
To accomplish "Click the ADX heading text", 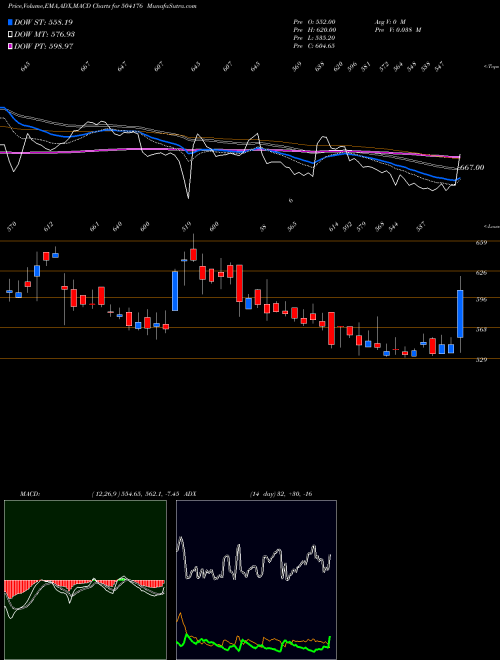I will pyautogui.click(x=190, y=494).
